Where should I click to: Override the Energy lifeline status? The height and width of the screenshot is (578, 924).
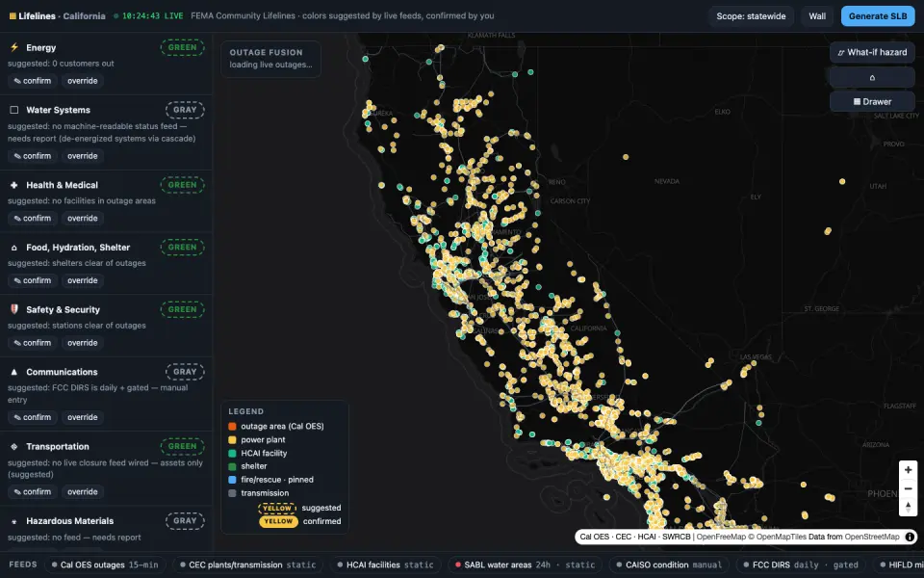(x=83, y=81)
